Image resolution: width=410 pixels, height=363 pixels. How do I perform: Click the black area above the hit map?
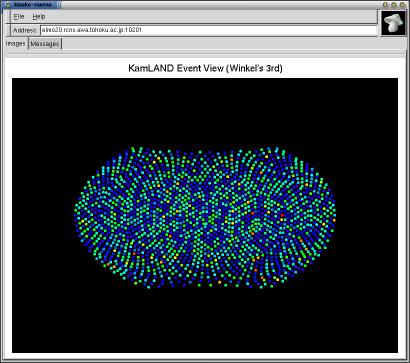(205, 112)
